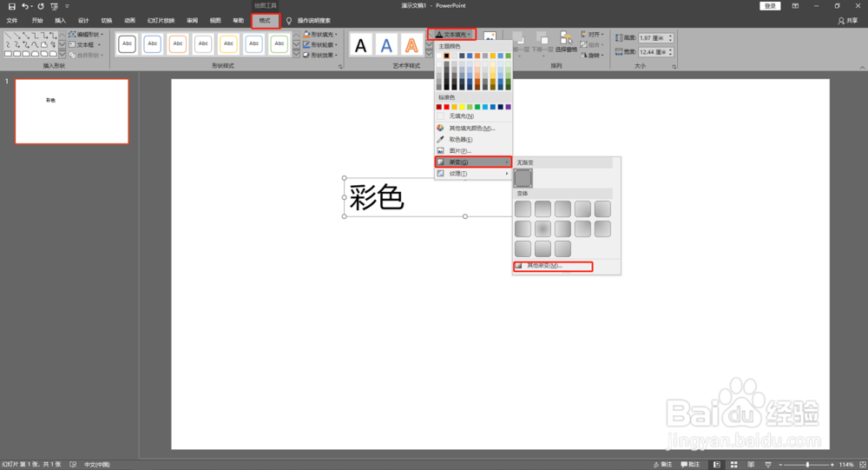Choose the 图片 picture fill option
This screenshot has width=868, height=470.
pyautogui.click(x=473, y=151)
